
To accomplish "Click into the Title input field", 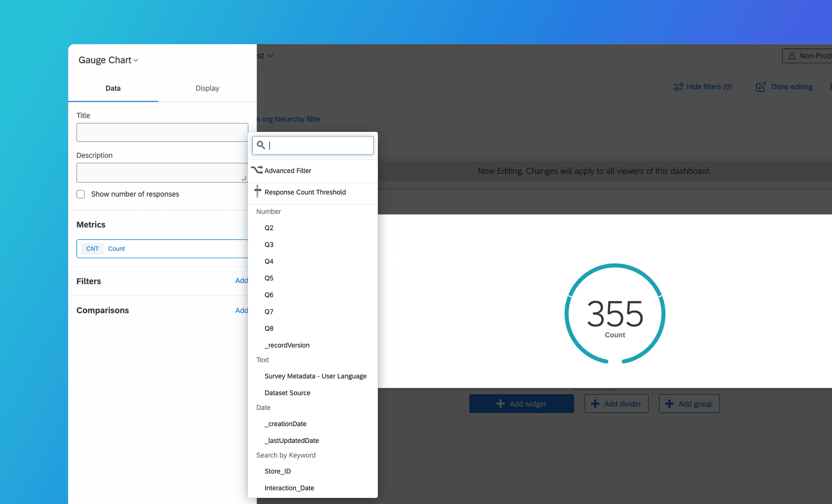I will 162,132.
